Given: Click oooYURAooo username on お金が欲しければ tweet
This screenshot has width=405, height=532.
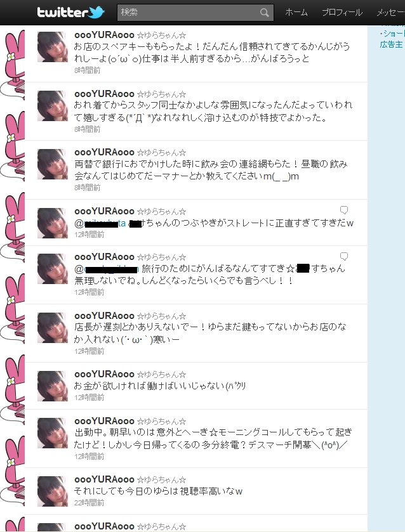Looking at the screenshot, I should tap(104, 374).
